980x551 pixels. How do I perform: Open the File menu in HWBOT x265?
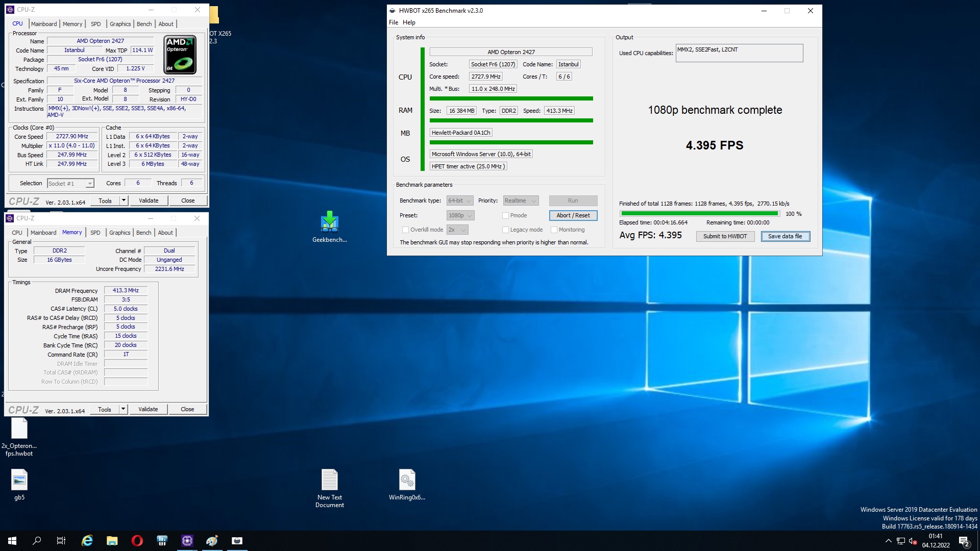(x=394, y=22)
